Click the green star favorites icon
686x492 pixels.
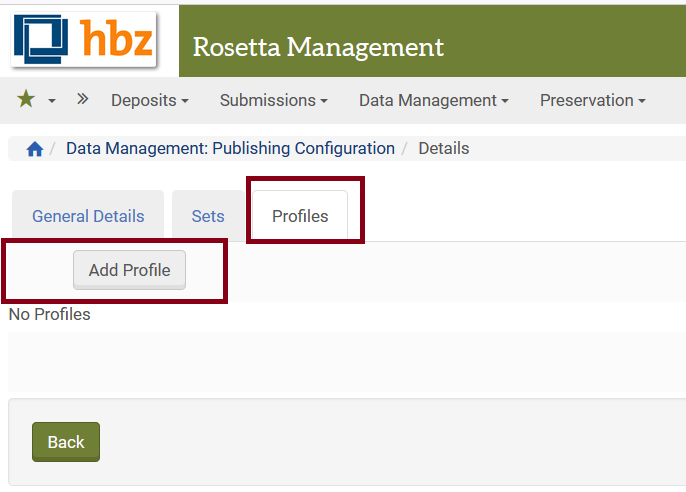coord(26,100)
